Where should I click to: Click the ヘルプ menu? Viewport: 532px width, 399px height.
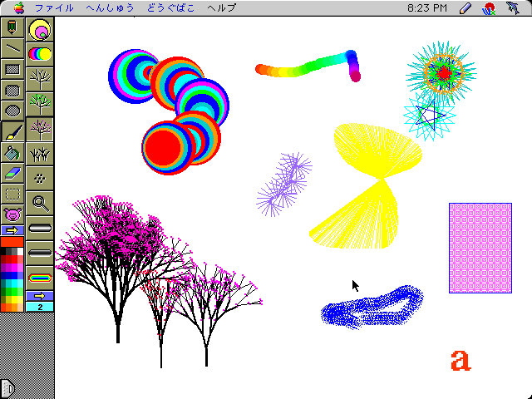221,7
